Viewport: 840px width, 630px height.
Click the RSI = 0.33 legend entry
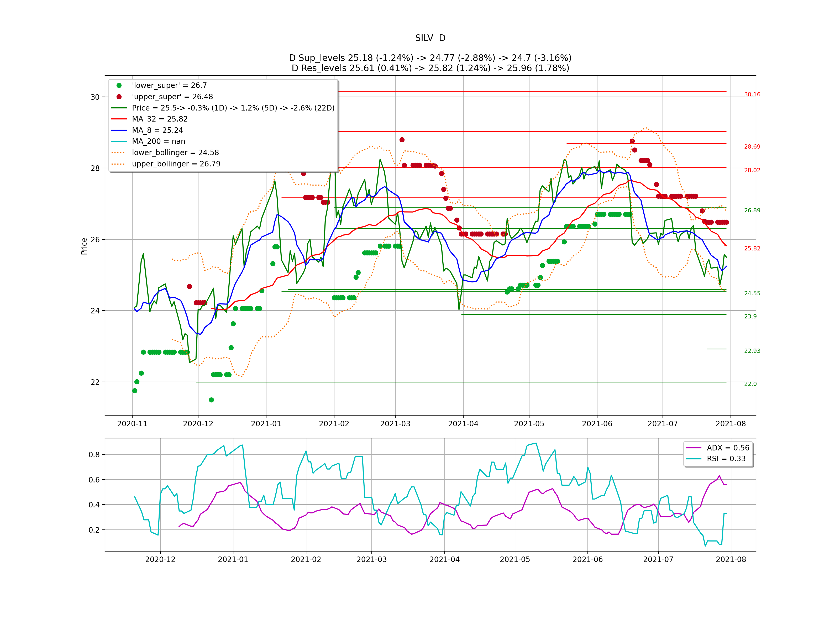[x=726, y=459]
